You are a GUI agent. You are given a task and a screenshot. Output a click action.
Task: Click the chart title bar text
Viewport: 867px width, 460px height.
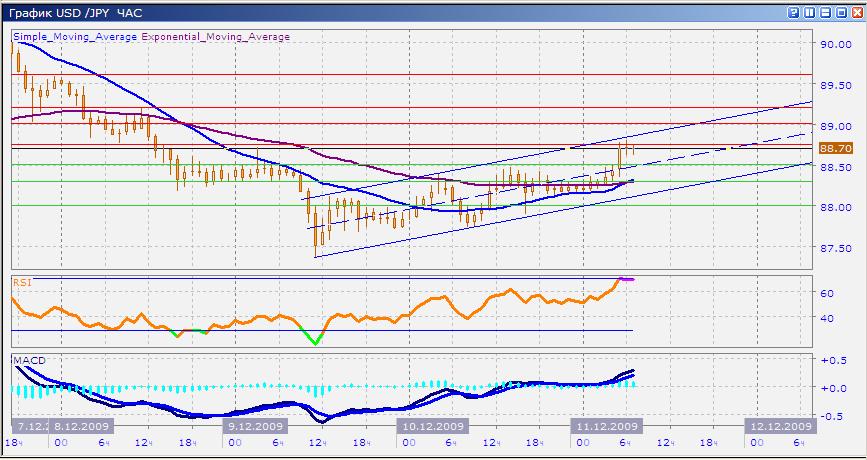[x=60, y=12]
